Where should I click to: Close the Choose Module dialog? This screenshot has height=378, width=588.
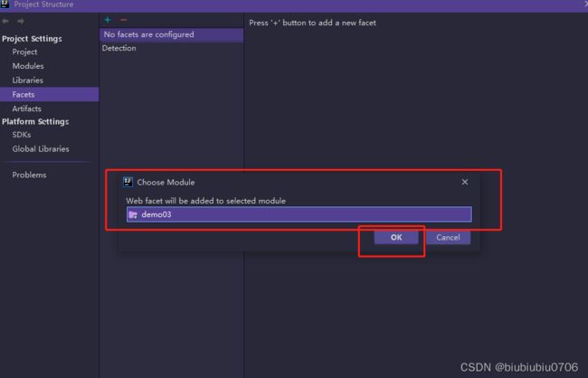click(465, 182)
